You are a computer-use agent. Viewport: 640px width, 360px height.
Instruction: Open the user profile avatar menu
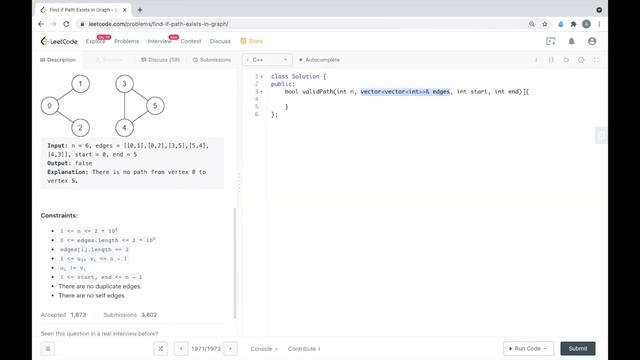pos(592,41)
